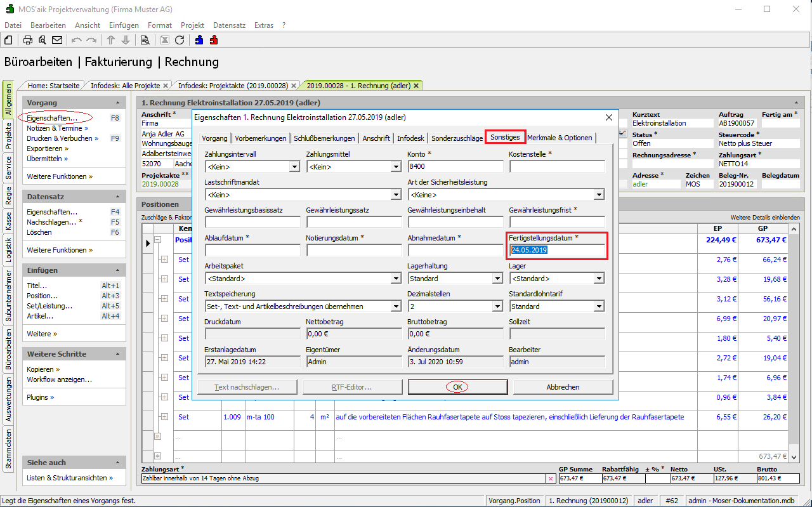Screen dimensions: 812x507
Task: Switch to the Schlußbemerkungen tab
Action: tap(324, 138)
